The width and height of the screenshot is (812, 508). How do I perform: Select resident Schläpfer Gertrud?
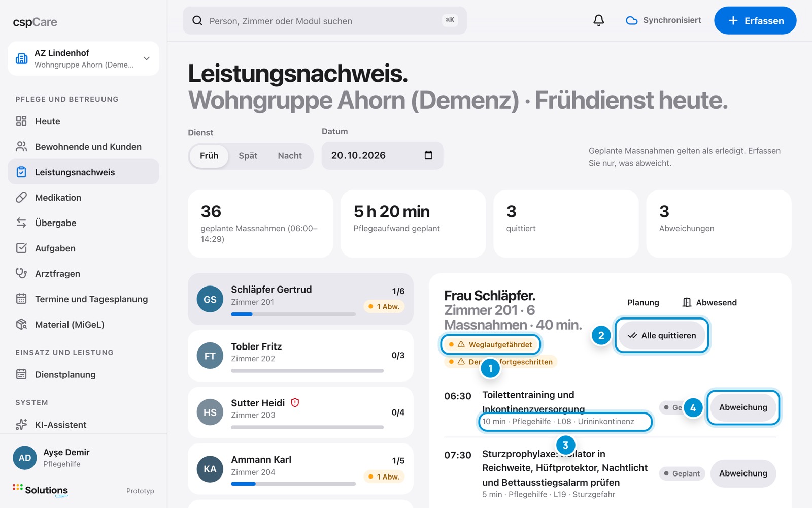click(300, 299)
